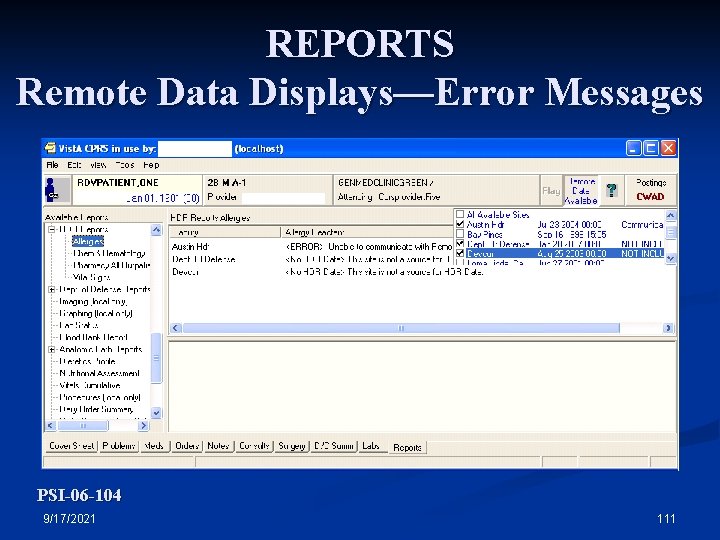720x540 pixels.
Task: Select Nutritional Assessment report
Action: 99,373
